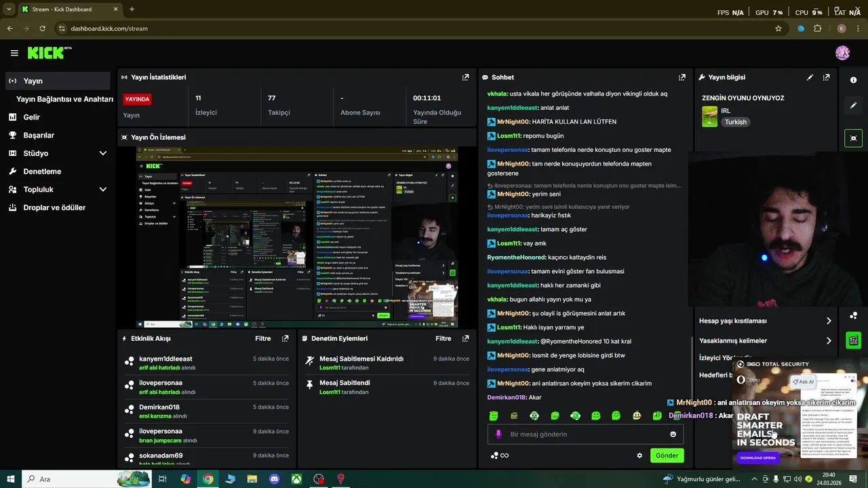This screenshot has width=868, height=488.
Task: Click the IRL category thumbnail
Action: 709,116
